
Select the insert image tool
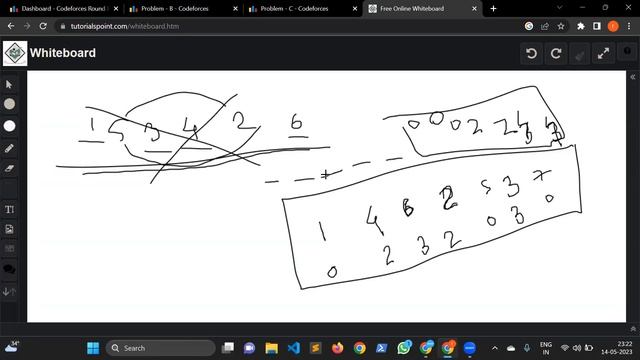[9, 229]
